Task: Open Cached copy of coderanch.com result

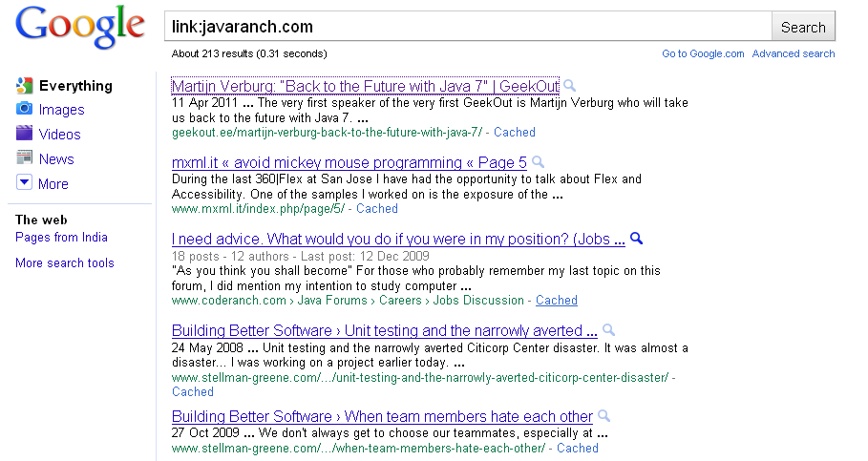Action: coord(557,300)
